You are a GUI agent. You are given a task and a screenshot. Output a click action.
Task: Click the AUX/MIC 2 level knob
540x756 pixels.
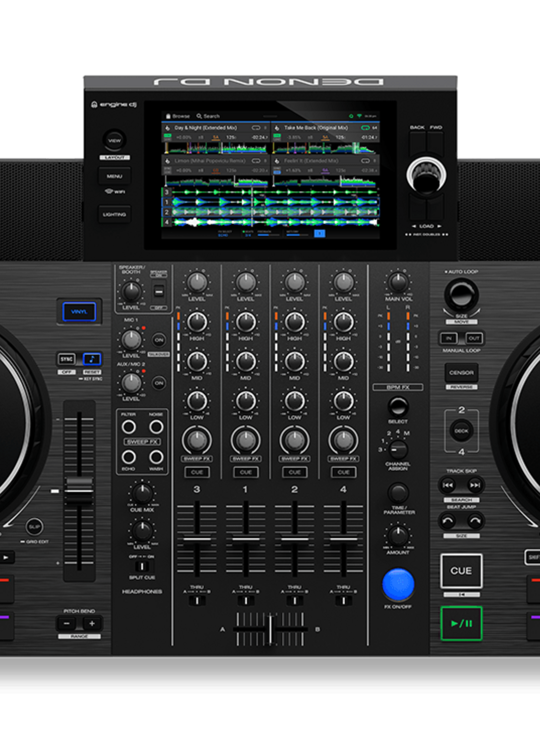point(131,383)
